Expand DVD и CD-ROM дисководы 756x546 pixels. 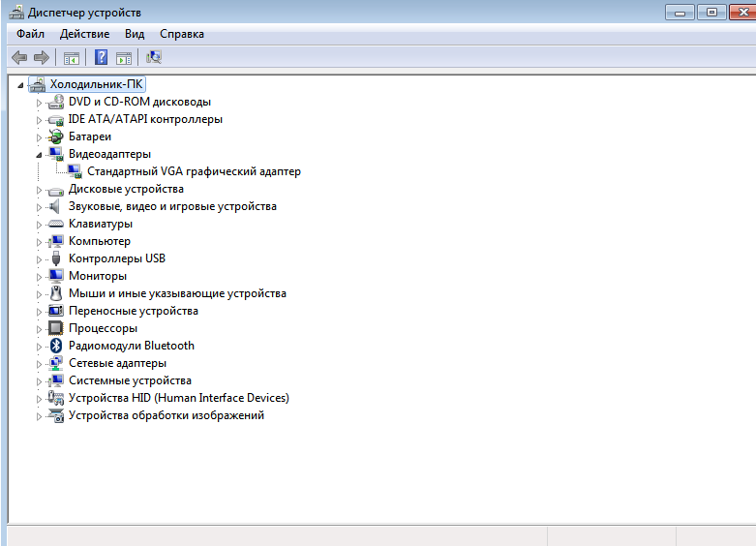coord(39,103)
